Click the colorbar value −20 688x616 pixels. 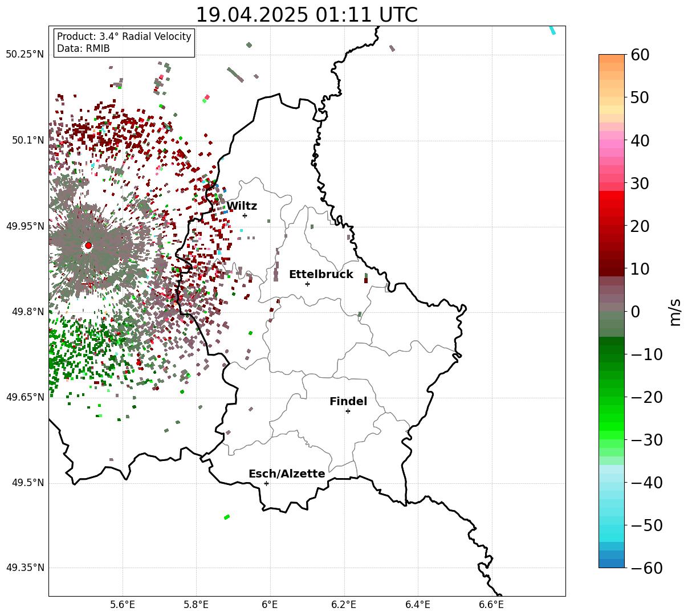tap(646, 397)
